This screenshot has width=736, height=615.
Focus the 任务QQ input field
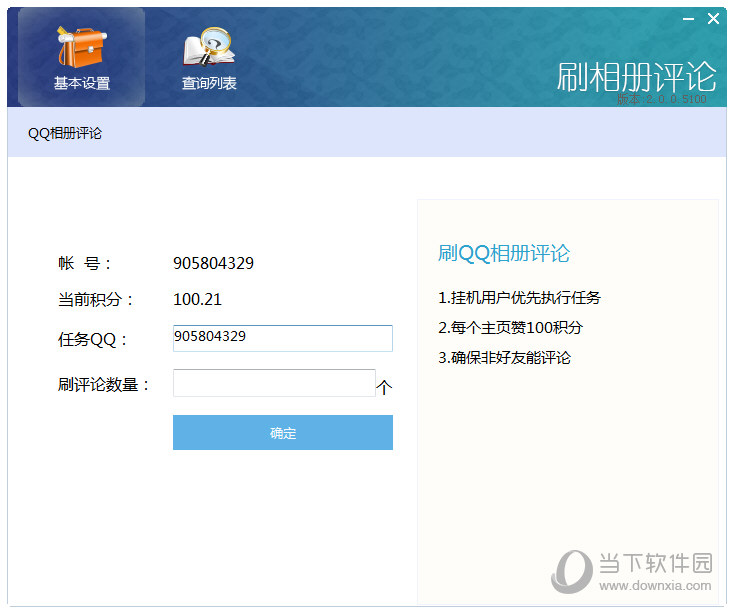[x=283, y=338]
